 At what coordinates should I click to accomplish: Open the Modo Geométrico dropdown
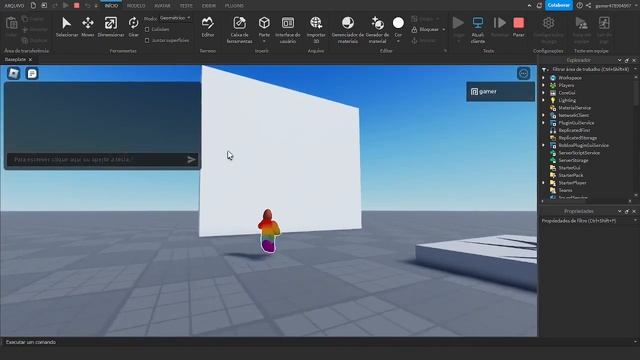(x=176, y=18)
